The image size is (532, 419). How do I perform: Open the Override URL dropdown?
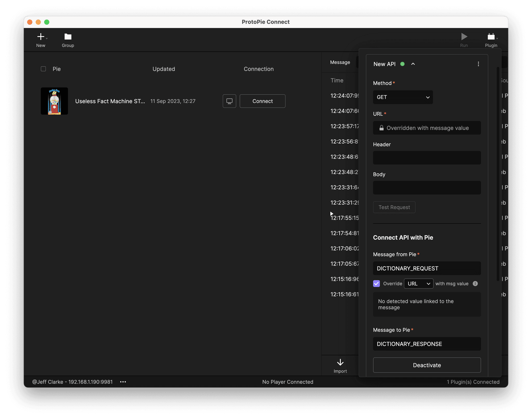(x=419, y=283)
